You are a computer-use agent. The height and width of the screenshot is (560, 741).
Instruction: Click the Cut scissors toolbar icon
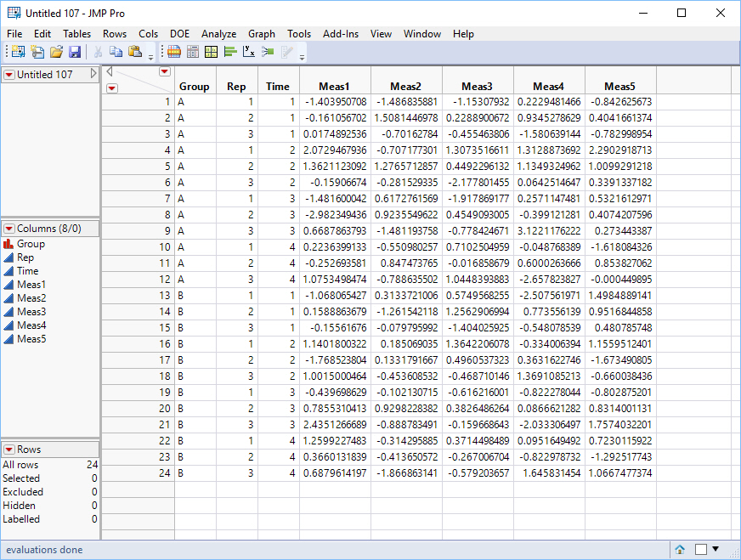coord(97,52)
